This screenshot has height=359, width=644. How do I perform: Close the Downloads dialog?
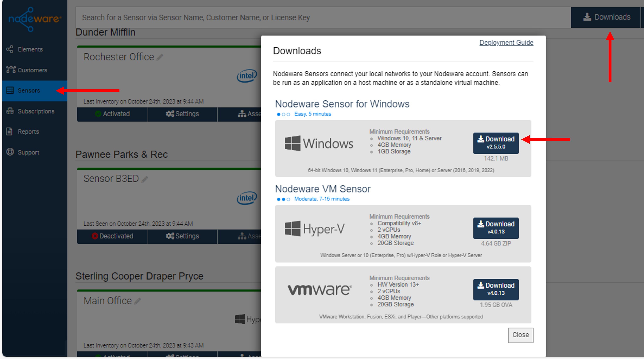point(520,335)
